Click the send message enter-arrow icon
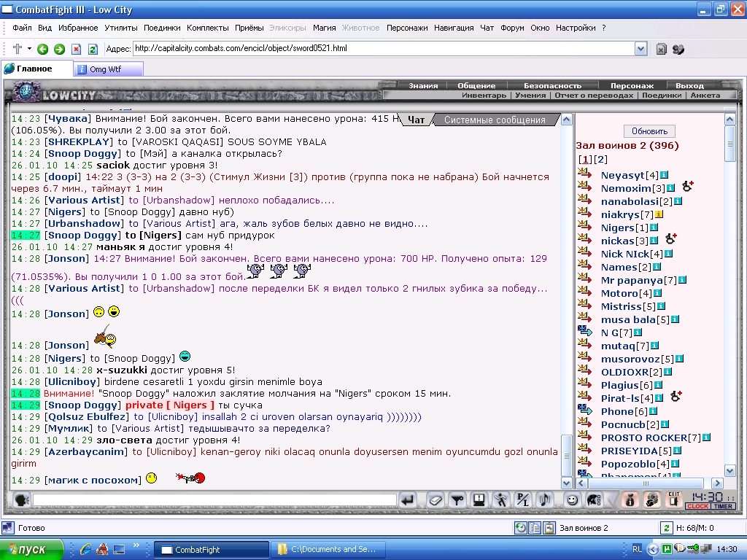The width and height of the screenshot is (747, 560). click(x=407, y=500)
